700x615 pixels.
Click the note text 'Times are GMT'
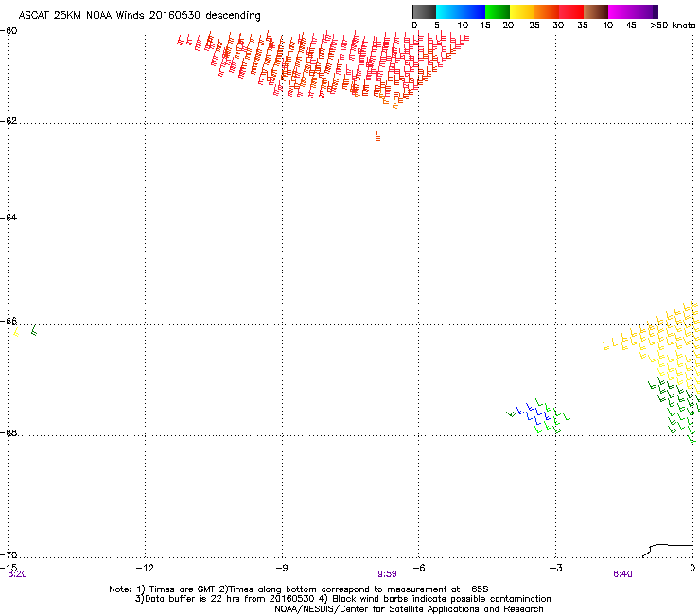click(x=183, y=589)
